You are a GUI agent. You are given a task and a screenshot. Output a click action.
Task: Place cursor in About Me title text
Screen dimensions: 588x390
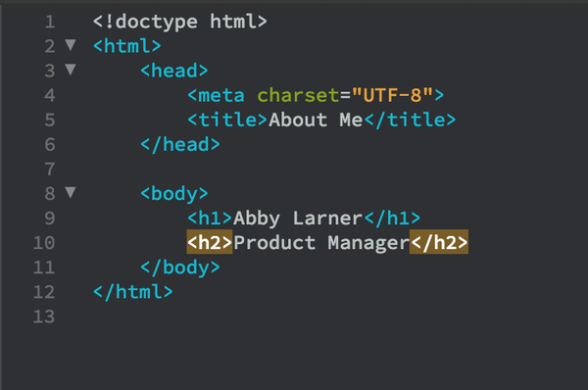pyautogui.click(x=316, y=120)
